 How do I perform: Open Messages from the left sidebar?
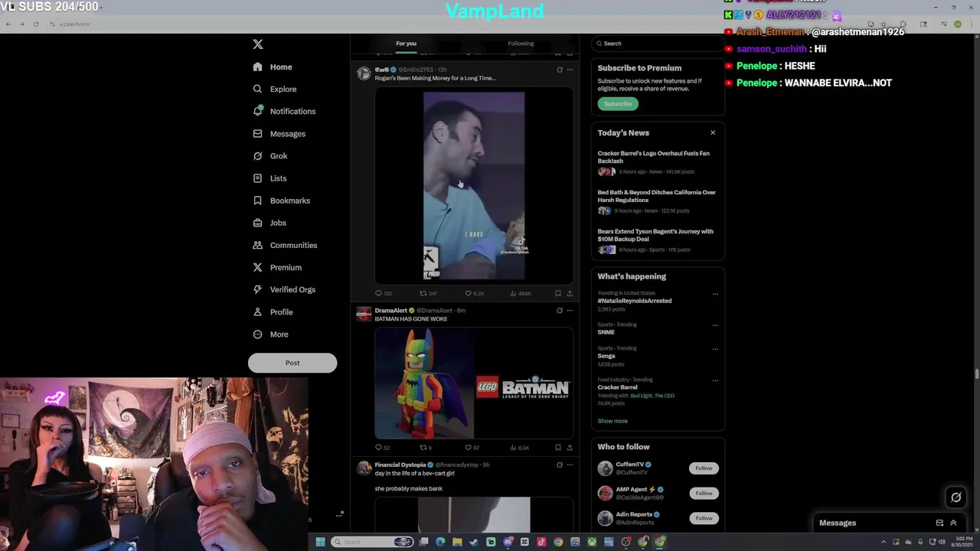click(x=279, y=133)
